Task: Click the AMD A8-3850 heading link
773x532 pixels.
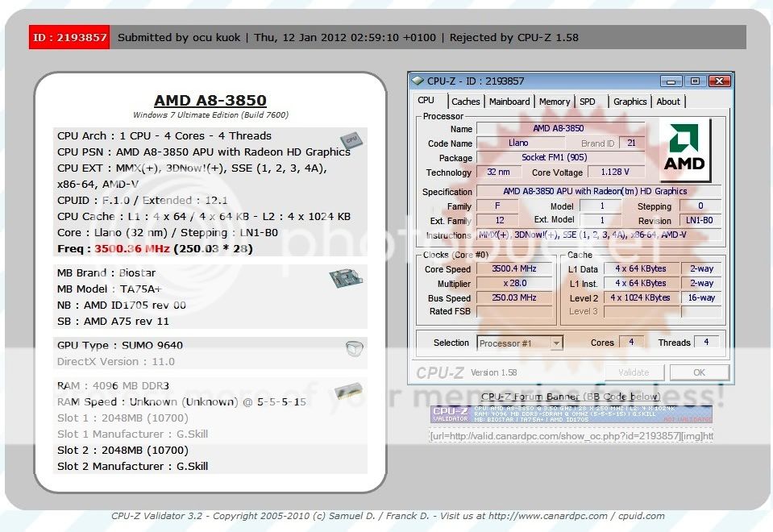Action: [x=210, y=100]
